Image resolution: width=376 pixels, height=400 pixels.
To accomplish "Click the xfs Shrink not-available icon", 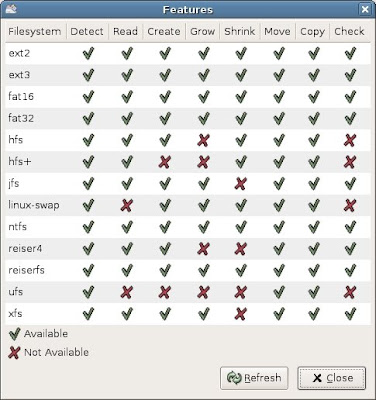I will (x=241, y=314).
